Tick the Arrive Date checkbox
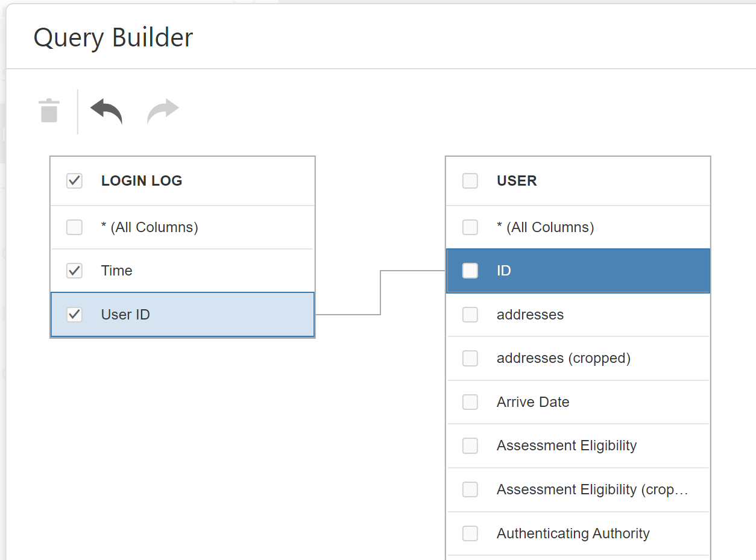This screenshot has width=756, height=560. pyautogui.click(x=470, y=402)
